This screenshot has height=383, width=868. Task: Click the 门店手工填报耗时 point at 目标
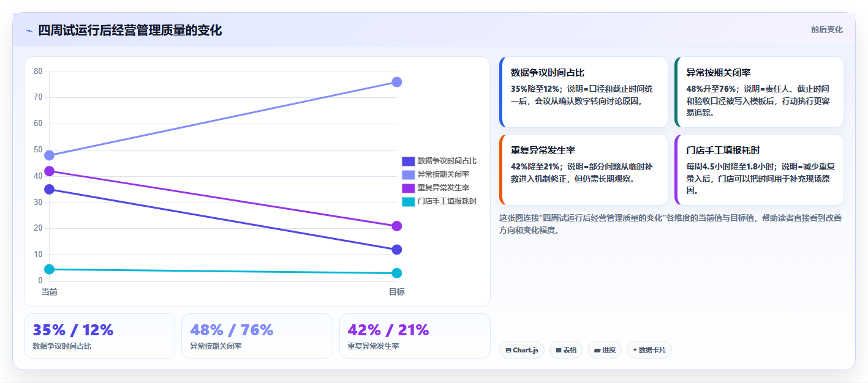click(x=396, y=273)
